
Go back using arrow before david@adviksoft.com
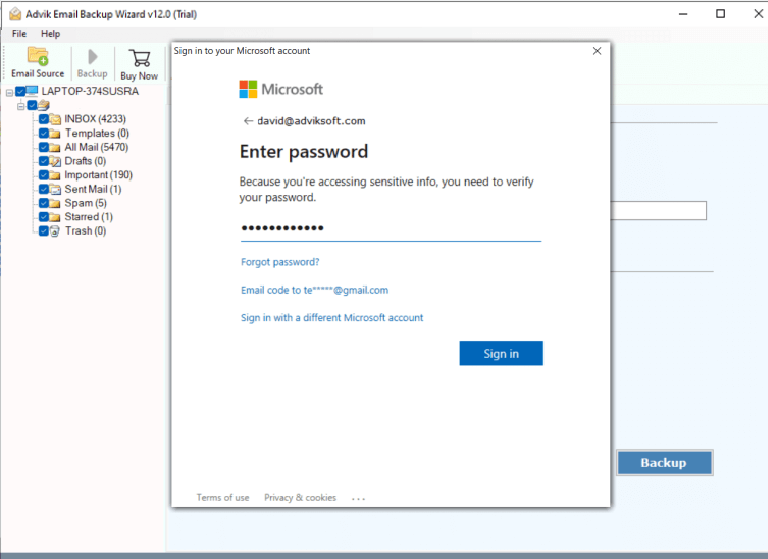(248, 121)
